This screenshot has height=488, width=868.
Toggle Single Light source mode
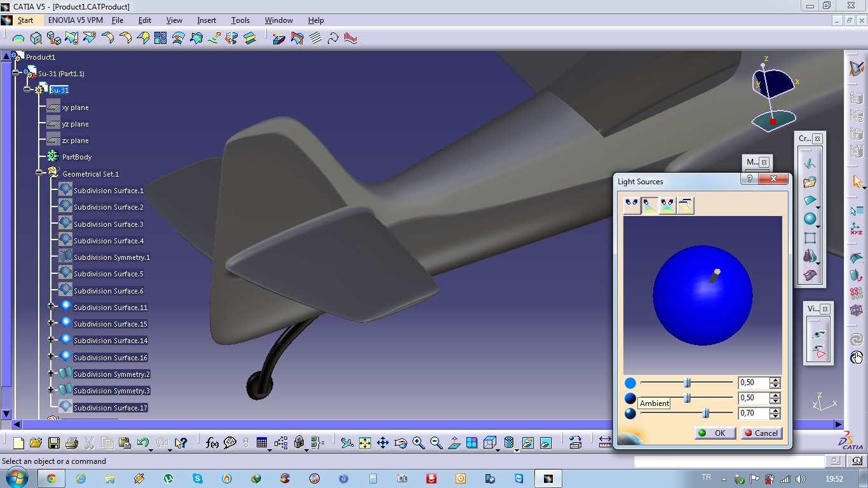tap(649, 205)
